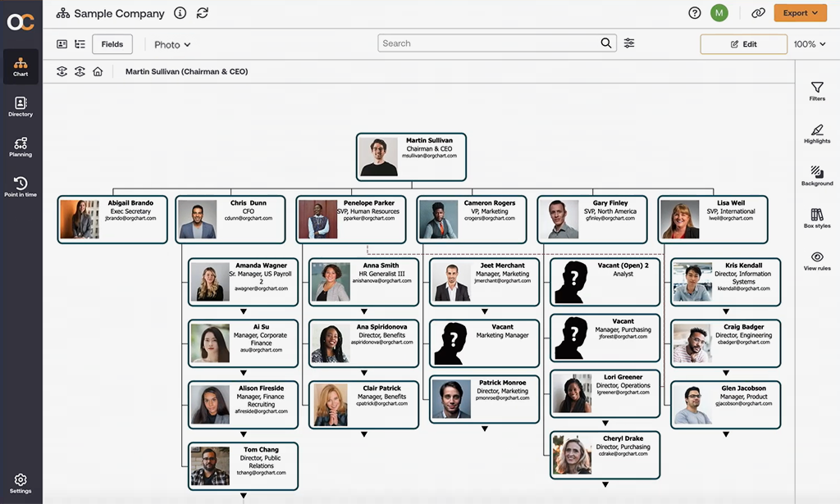Select the Vacant Marketing Manager box
840x504 pixels.
(x=484, y=343)
